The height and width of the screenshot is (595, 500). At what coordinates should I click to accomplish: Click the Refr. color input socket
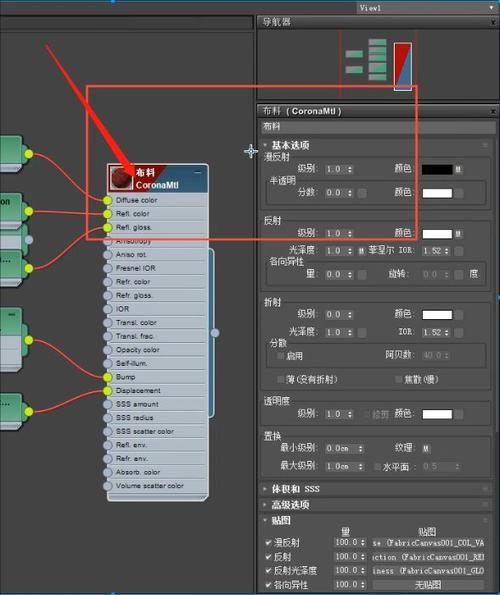pos(107,282)
